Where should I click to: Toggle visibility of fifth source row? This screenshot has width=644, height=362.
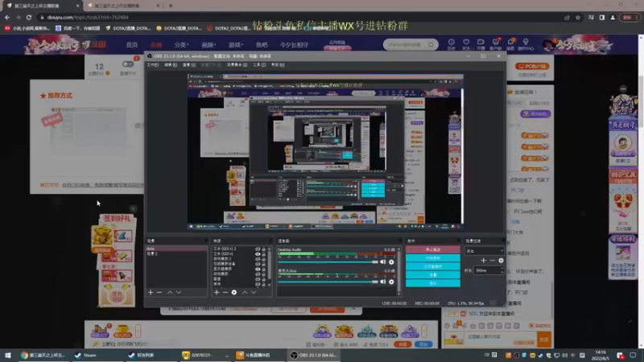(x=258, y=269)
